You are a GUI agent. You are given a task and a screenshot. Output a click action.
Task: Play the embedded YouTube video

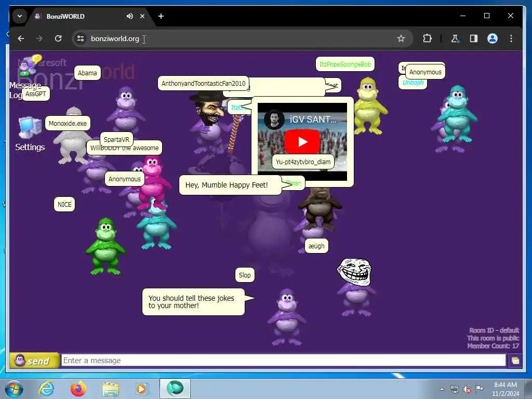(x=302, y=141)
